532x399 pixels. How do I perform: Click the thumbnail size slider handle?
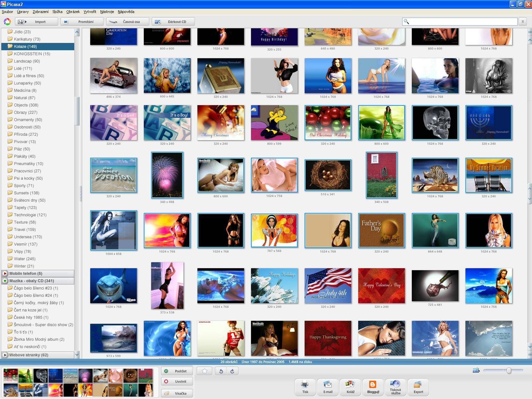[509, 370]
